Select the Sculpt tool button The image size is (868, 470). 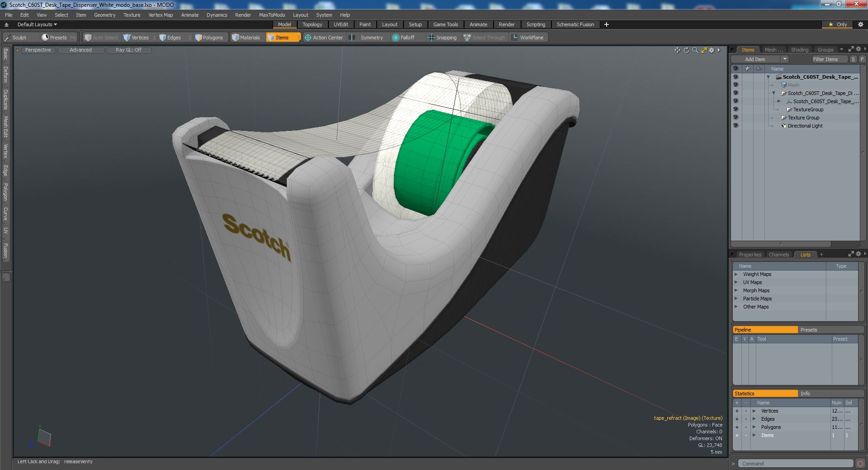click(16, 38)
